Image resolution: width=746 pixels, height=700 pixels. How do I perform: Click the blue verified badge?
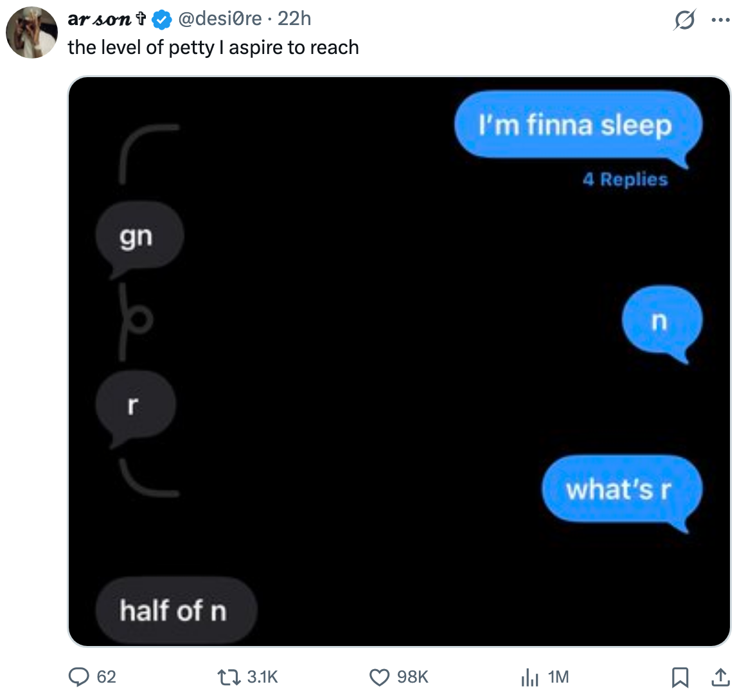point(162,20)
